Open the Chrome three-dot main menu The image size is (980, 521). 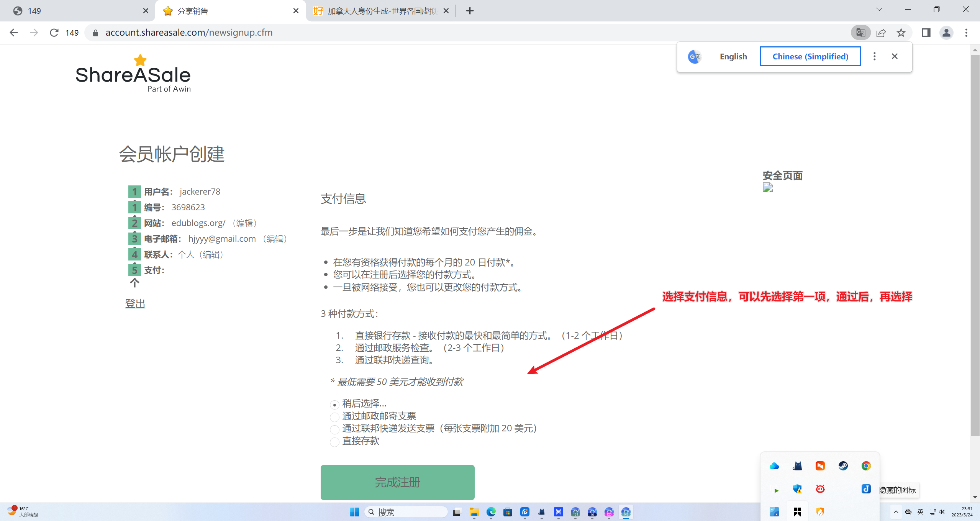pos(966,33)
